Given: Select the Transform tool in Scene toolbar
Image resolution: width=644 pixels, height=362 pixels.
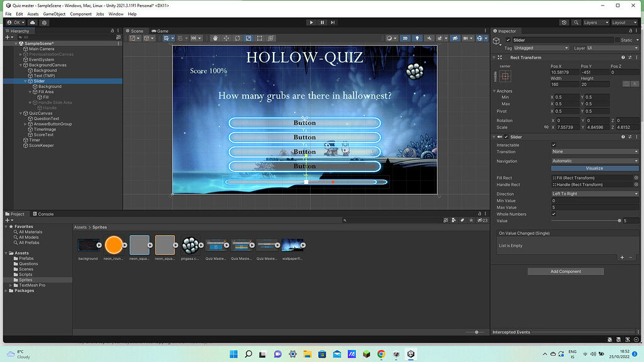Looking at the screenshot, I should 270,38.
